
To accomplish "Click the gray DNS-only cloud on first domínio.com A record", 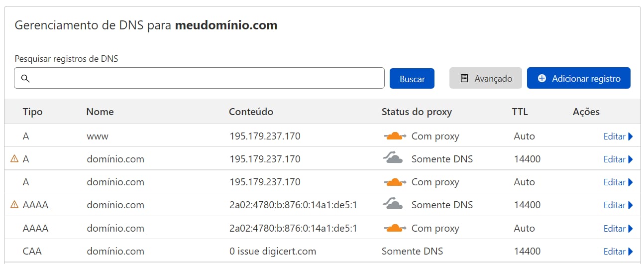I will (393, 158).
